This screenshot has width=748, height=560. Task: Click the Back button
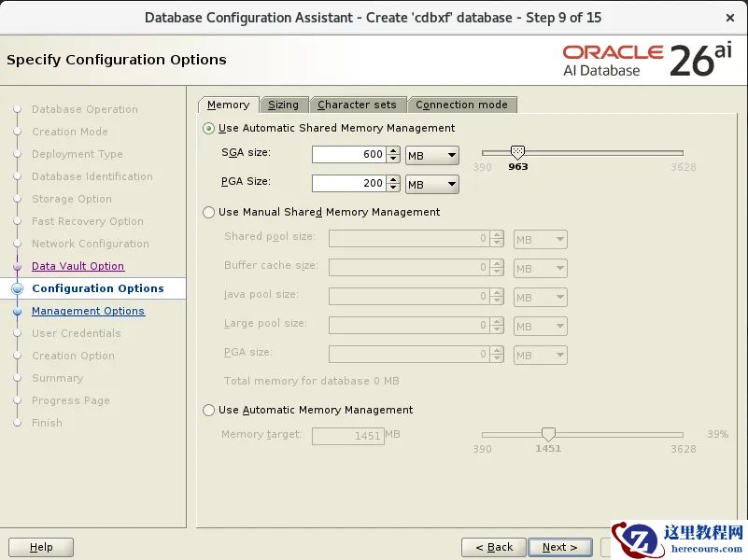tap(494, 547)
